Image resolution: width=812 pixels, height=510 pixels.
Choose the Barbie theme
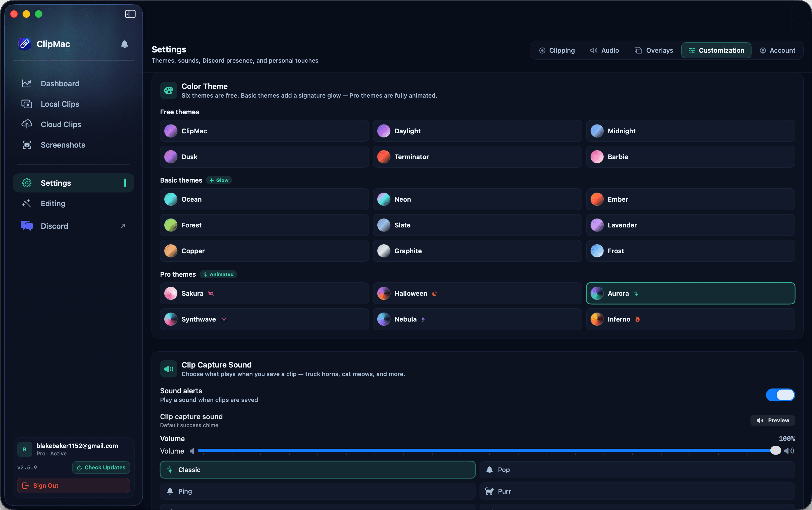click(x=690, y=157)
